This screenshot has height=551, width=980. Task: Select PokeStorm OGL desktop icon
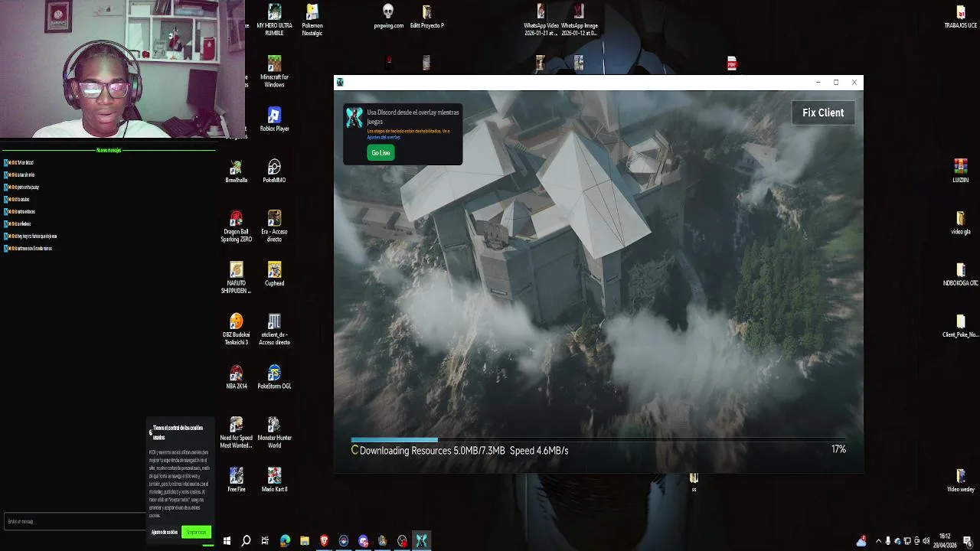coord(274,377)
